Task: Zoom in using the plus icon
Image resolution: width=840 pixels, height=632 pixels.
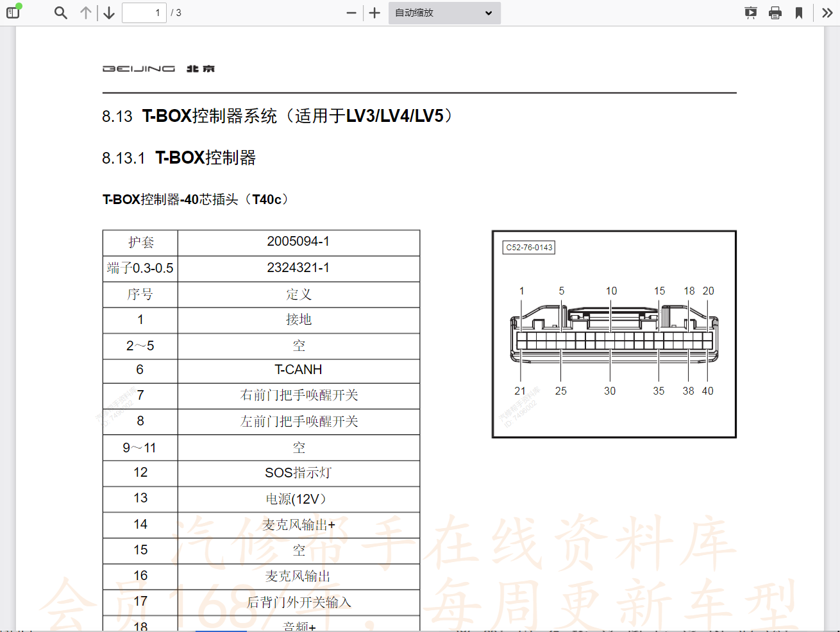Action: tap(374, 12)
